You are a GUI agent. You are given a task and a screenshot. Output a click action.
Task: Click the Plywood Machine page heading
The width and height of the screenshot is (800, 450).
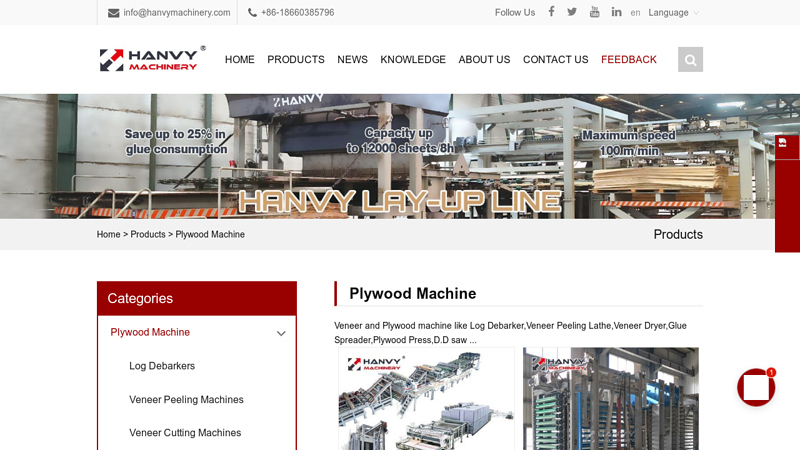pos(413,293)
